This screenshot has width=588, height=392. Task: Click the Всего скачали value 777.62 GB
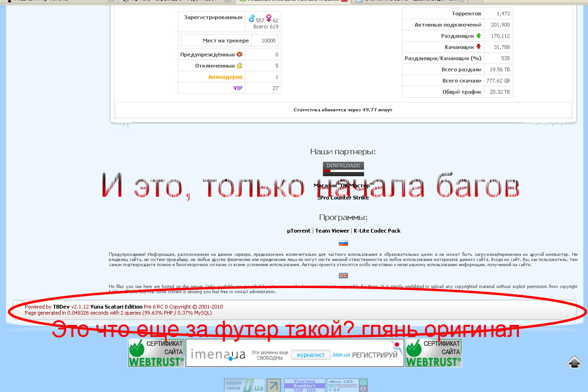click(x=499, y=81)
